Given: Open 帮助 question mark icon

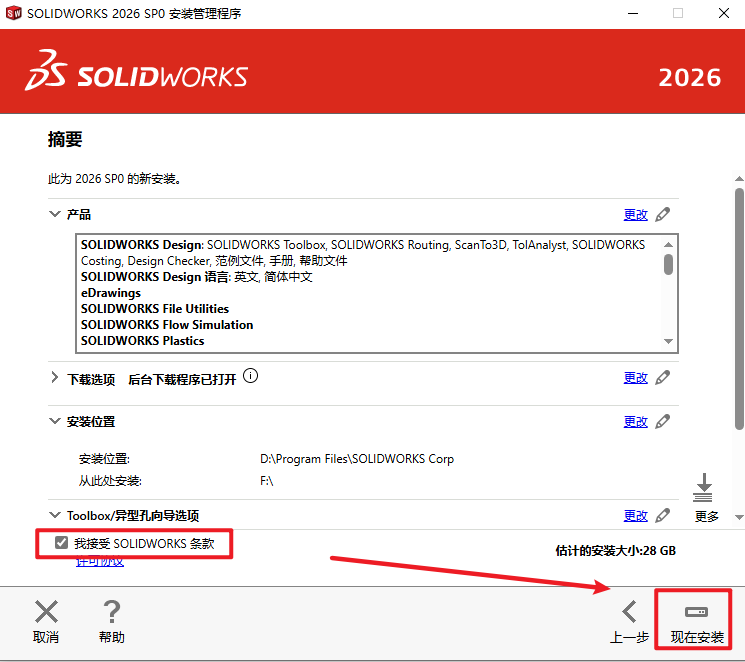Looking at the screenshot, I should [x=112, y=612].
